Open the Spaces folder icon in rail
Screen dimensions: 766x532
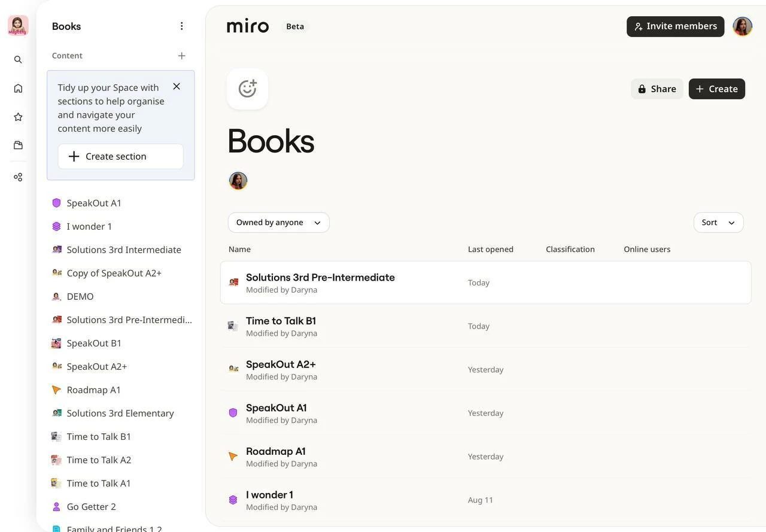[18, 145]
